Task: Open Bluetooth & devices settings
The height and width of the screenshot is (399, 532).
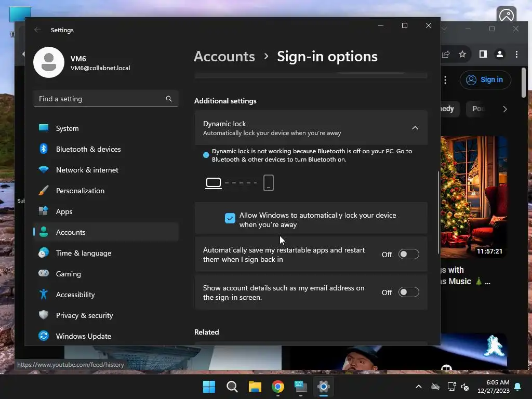Action: tap(106, 149)
